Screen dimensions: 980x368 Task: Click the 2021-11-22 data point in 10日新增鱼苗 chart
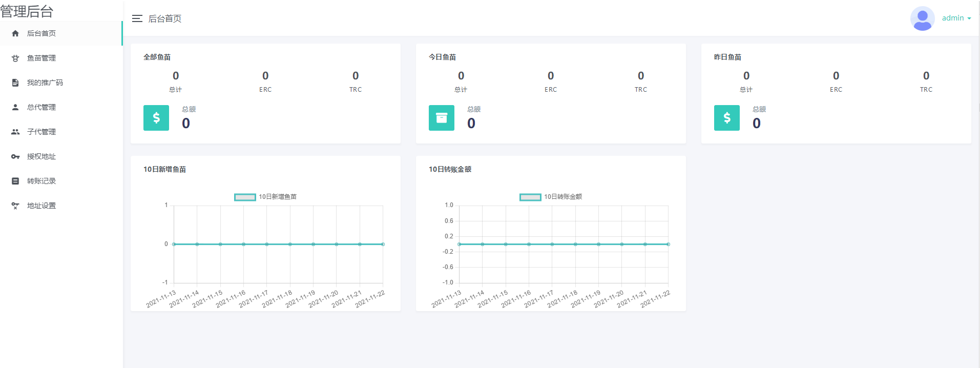point(383,244)
